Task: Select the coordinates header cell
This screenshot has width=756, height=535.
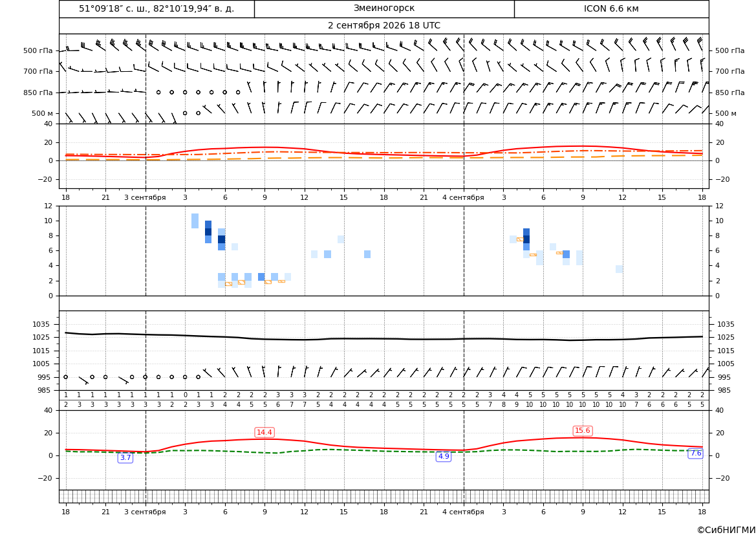Action: pos(157,8)
